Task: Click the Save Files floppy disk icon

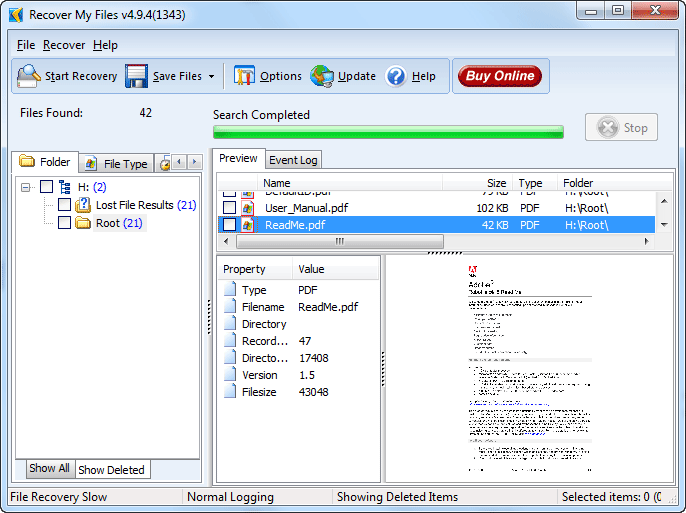Action: tap(136, 76)
